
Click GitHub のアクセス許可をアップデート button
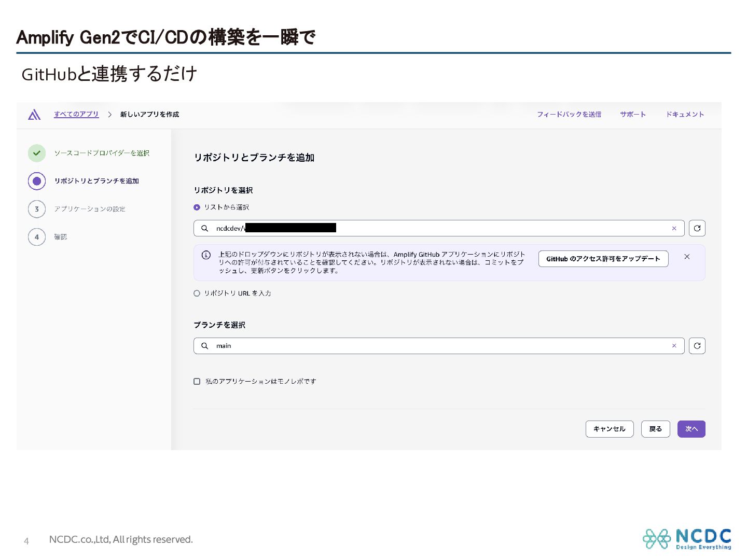tap(603, 259)
